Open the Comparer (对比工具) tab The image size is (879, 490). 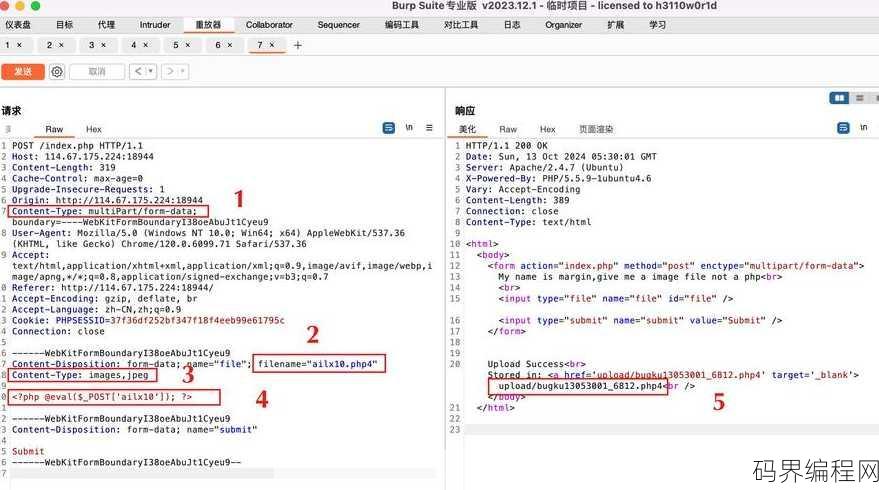(461, 25)
